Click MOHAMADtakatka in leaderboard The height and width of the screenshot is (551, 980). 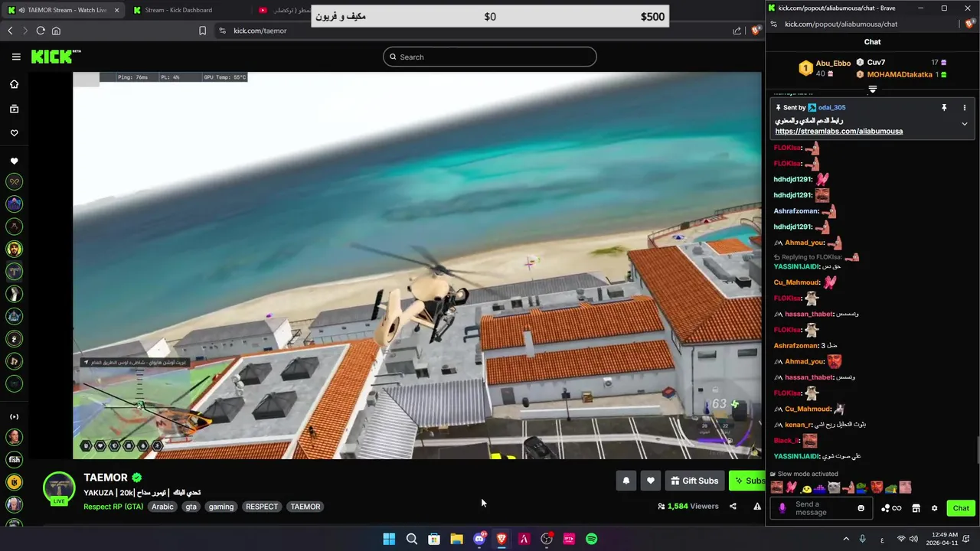tap(899, 74)
